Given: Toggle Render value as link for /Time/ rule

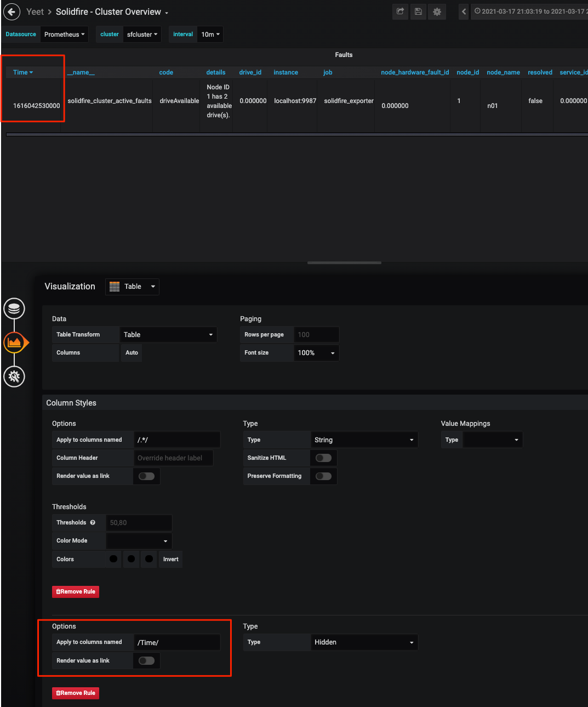Looking at the screenshot, I should click(146, 660).
